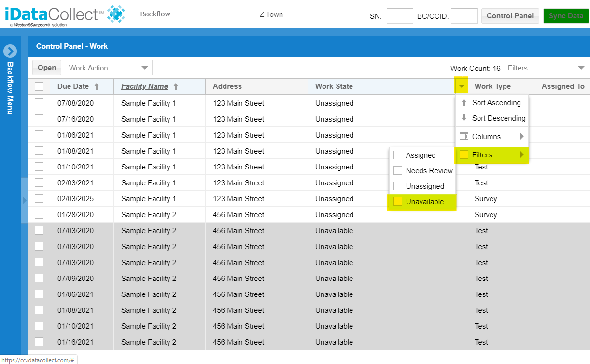
Task: Open the Filters menu item
Action: (492, 155)
